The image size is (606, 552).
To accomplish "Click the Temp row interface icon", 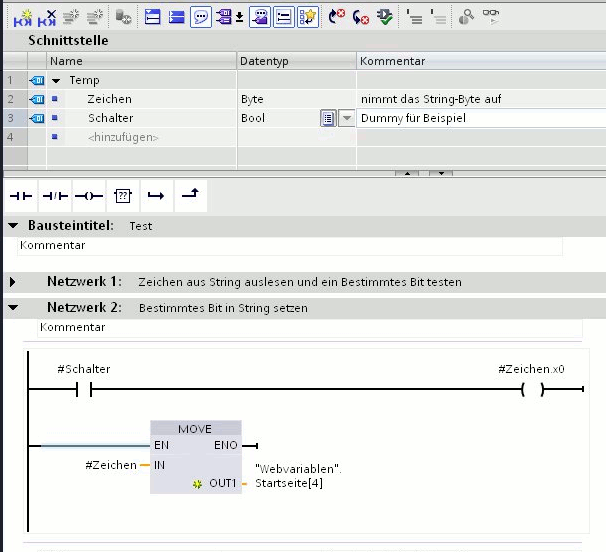I will [37, 80].
